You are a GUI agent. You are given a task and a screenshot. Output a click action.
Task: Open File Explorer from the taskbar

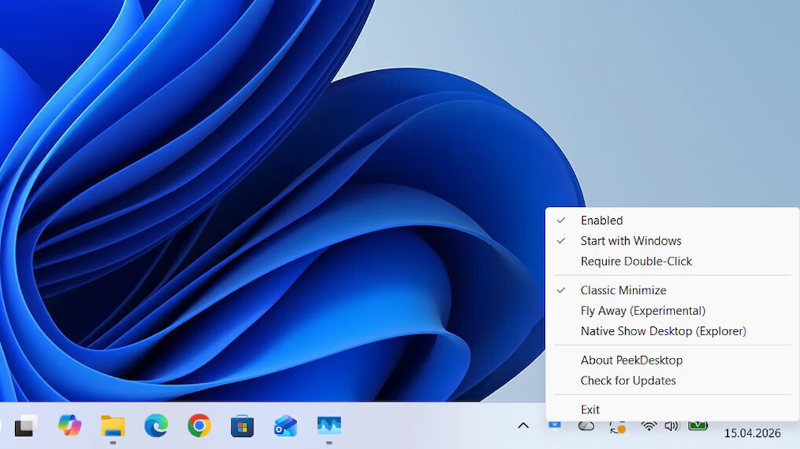pos(112,426)
